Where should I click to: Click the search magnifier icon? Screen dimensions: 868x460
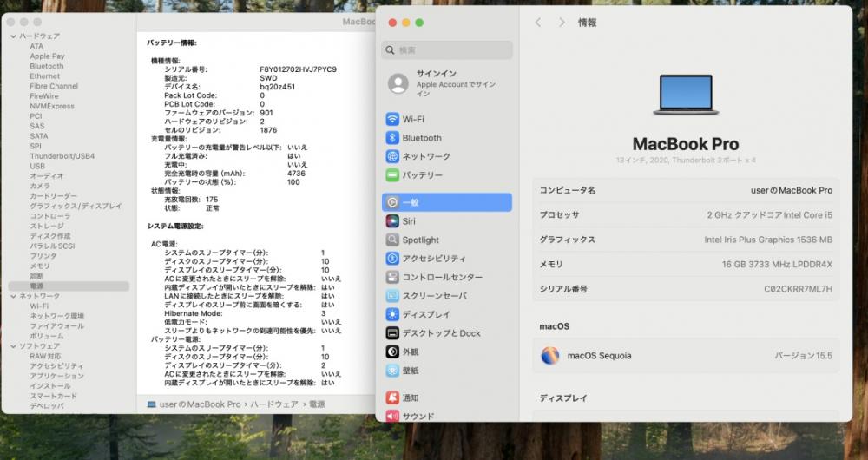pyautogui.click(x=391, y=49)
